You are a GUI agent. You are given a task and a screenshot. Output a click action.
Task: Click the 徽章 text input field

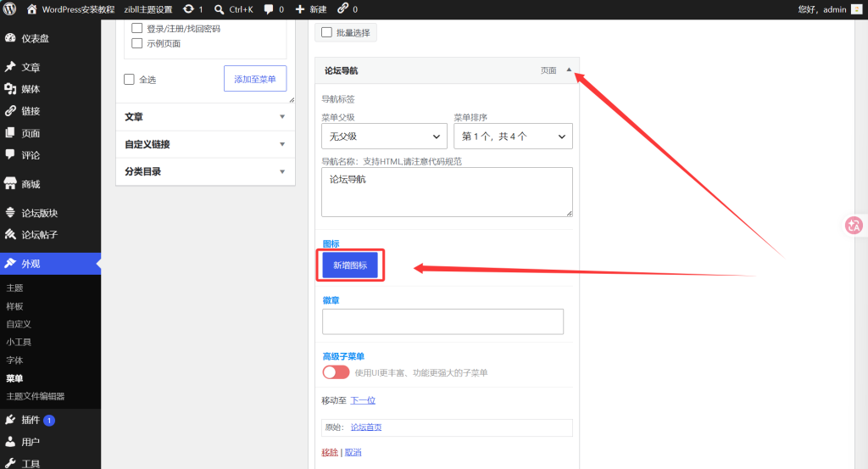(x=442, y=321)
